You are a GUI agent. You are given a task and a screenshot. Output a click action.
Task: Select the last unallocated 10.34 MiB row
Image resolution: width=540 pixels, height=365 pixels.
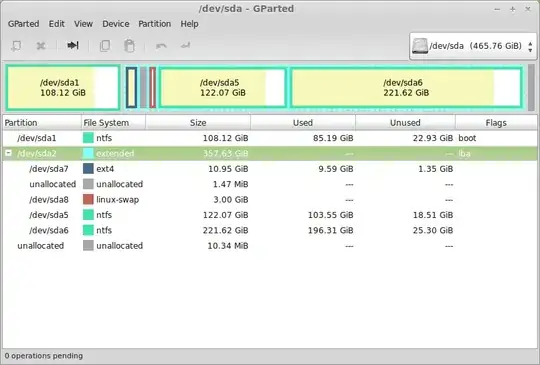[x=270, y=246]
